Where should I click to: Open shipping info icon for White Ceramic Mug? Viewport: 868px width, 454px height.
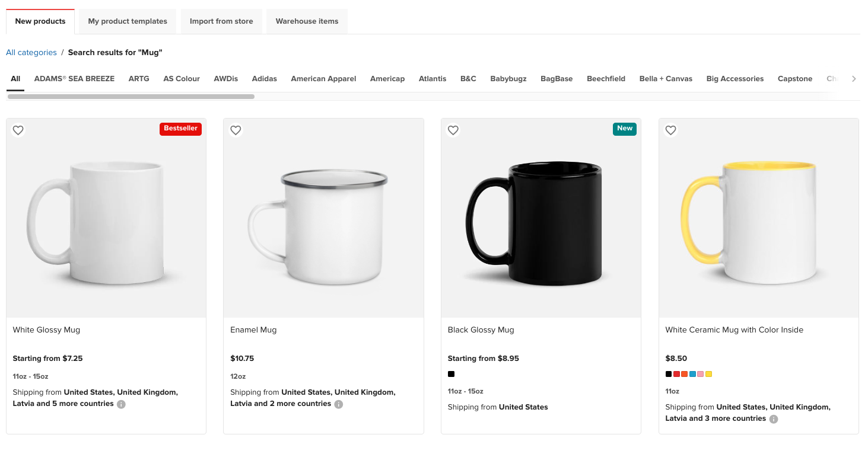click(774, 419)
